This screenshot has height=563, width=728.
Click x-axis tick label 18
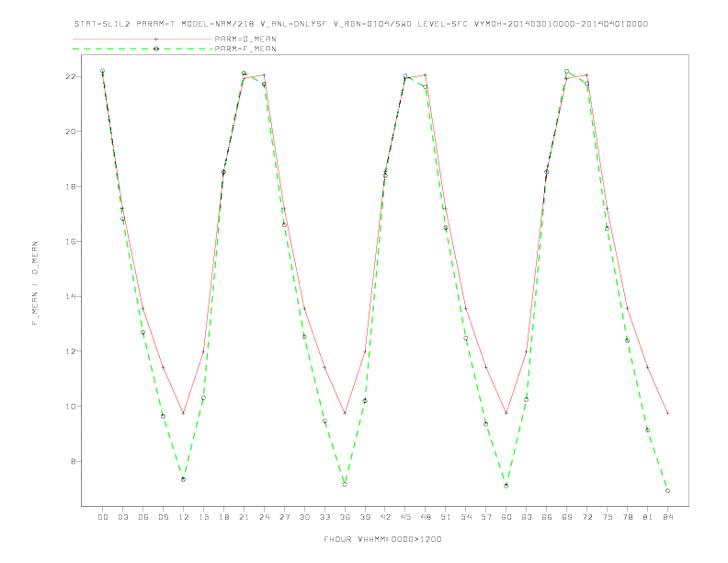click(x=223, y=517)
